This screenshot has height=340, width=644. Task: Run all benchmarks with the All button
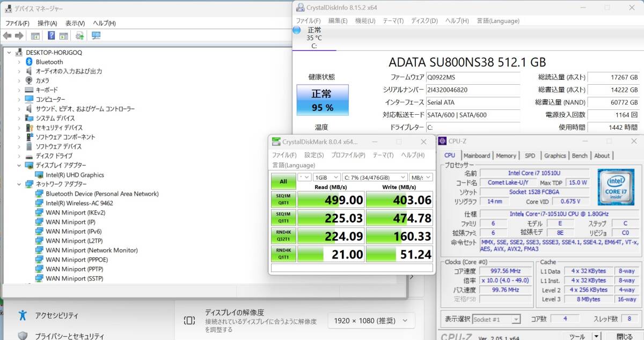click(283, 181)
